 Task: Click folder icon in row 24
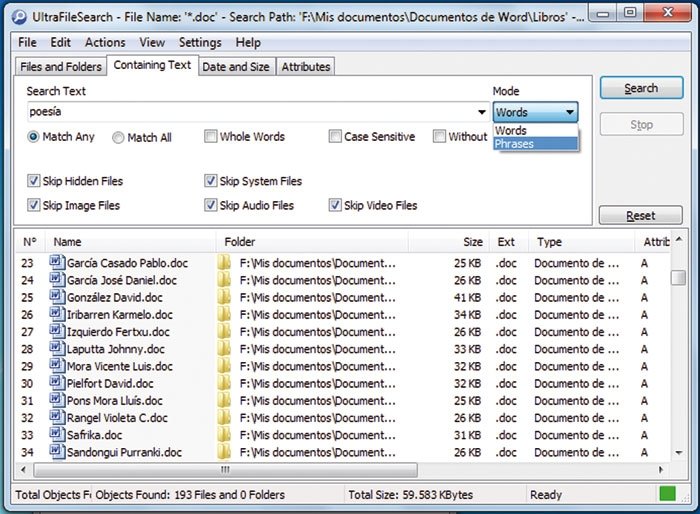224,280
